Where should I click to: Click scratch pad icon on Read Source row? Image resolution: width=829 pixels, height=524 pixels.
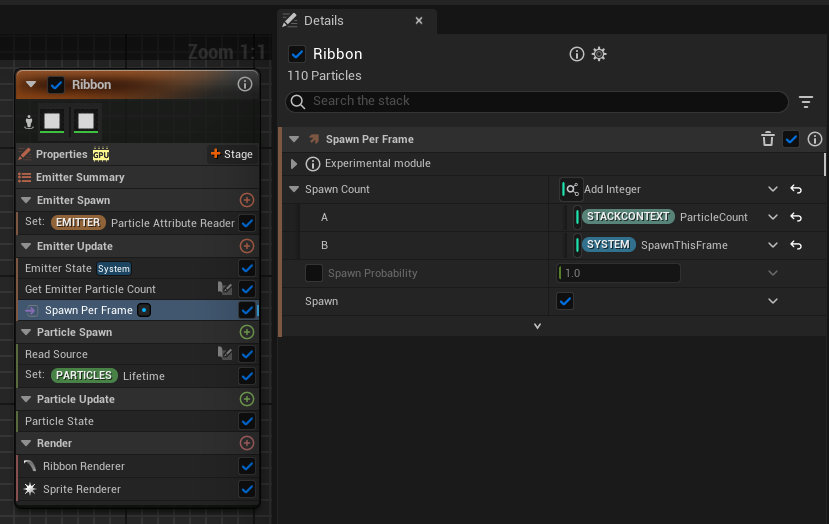click(x=225, y=354)
